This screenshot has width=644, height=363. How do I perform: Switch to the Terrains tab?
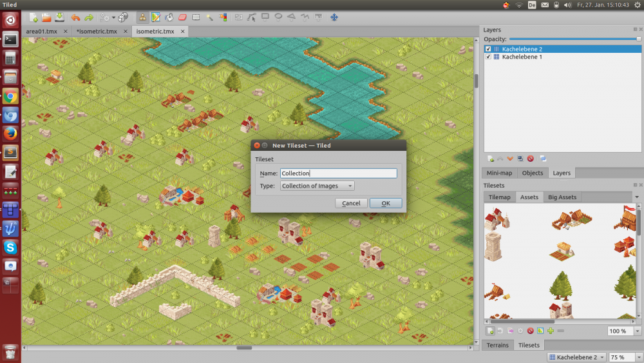click(x=497, y=345)
